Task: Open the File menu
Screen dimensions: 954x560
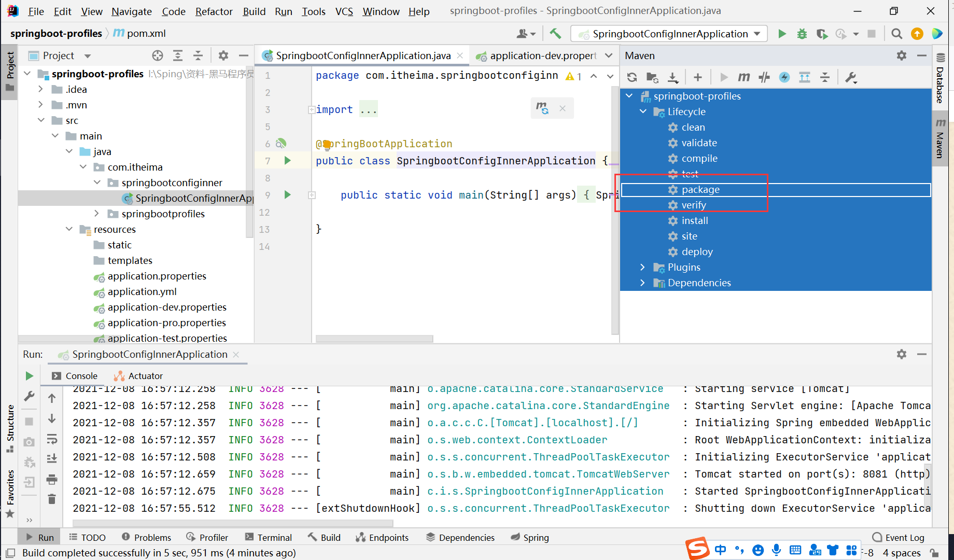Action: 36,11
